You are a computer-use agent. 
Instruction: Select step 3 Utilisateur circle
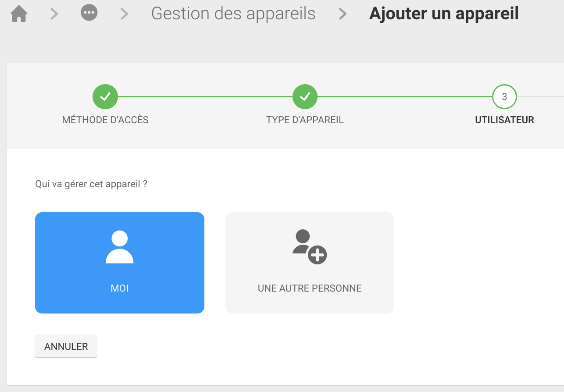click(x=504, y=96)
